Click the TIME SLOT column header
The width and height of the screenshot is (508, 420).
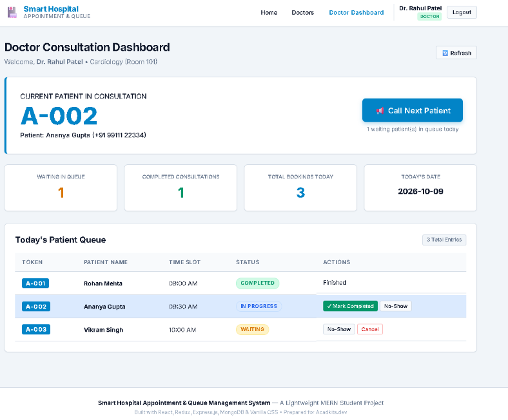click(x=184, y=262)
